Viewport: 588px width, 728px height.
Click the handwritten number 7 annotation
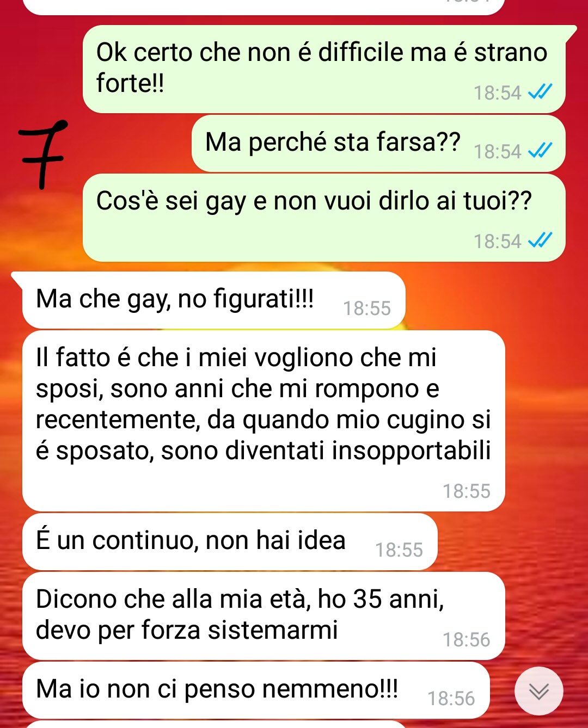(x=42, y=154)
